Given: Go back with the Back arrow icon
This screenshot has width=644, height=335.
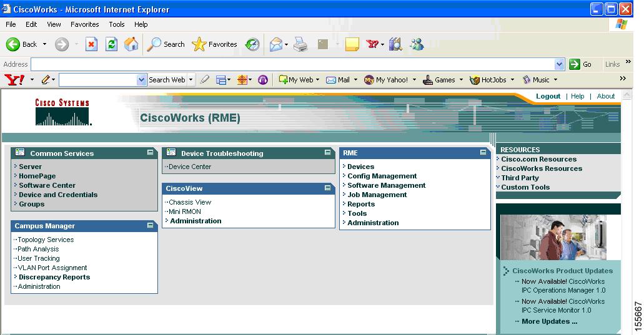Looking at the screenshot, I should point(12,44).
